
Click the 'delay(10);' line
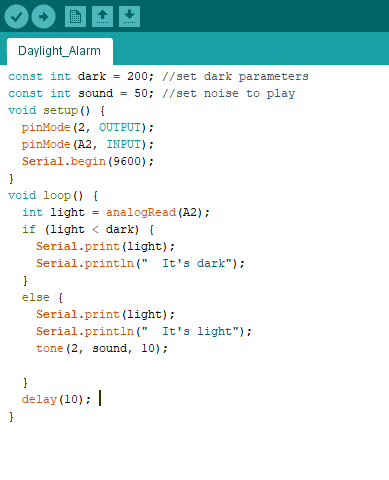pyautogui.click(x=56, y=399)
